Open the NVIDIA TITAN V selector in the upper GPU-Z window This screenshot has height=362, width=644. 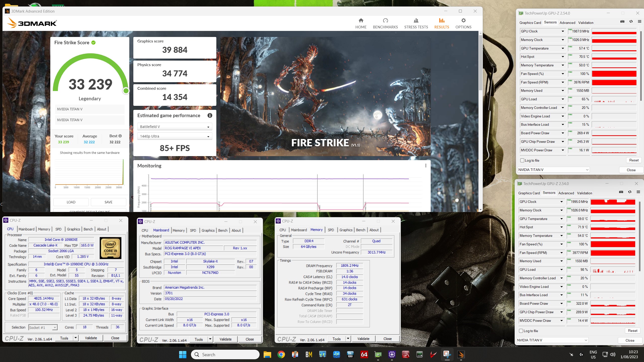pos(553,170)
